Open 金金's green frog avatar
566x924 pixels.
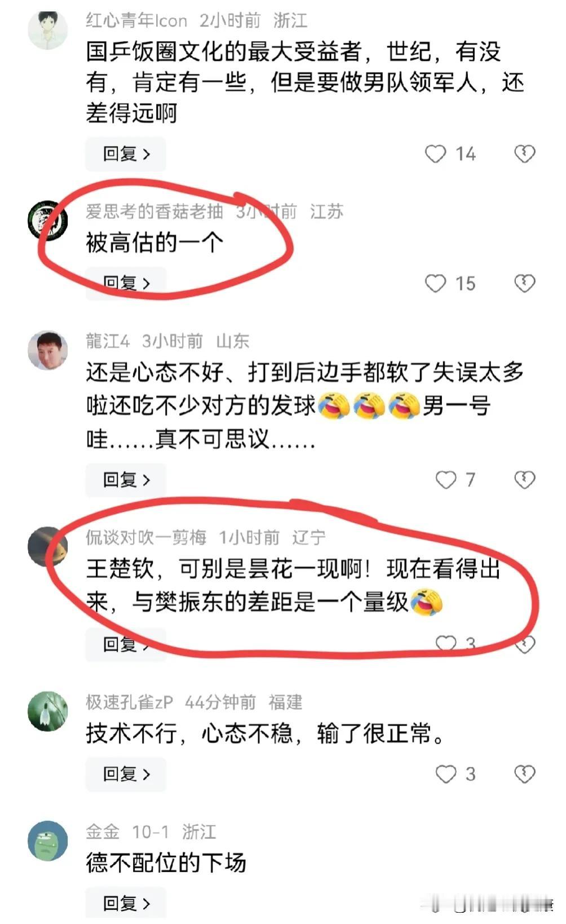coord(48,841)
